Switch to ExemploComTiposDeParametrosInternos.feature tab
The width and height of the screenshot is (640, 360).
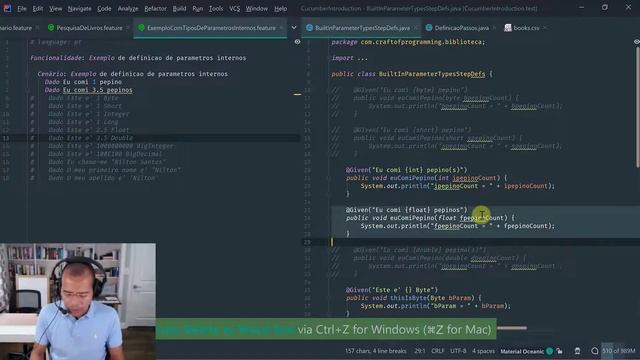tap(211, 28)
